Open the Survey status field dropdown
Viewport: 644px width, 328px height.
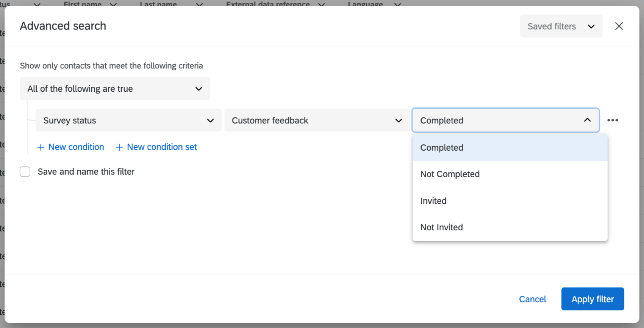coord(128,120)
